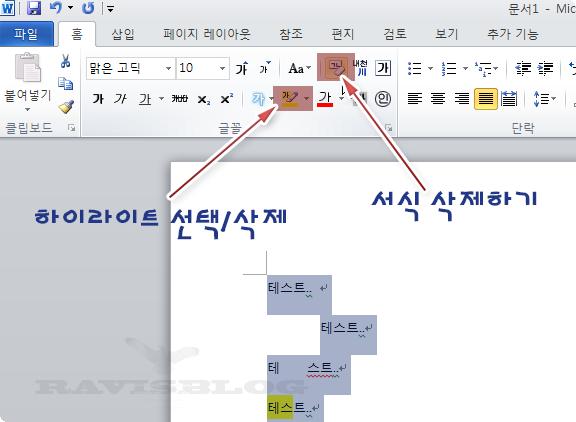
Task: Open the 검토 tab
Action: tap(395, 35)
